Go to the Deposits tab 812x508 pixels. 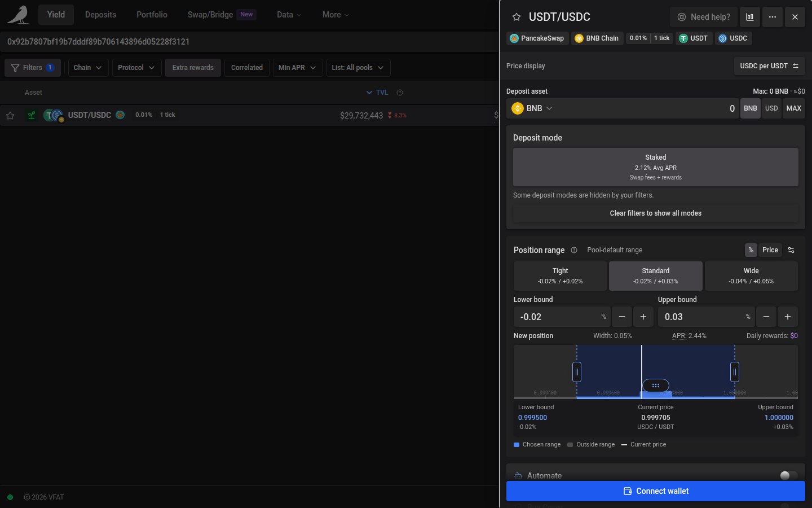[100, 15]
